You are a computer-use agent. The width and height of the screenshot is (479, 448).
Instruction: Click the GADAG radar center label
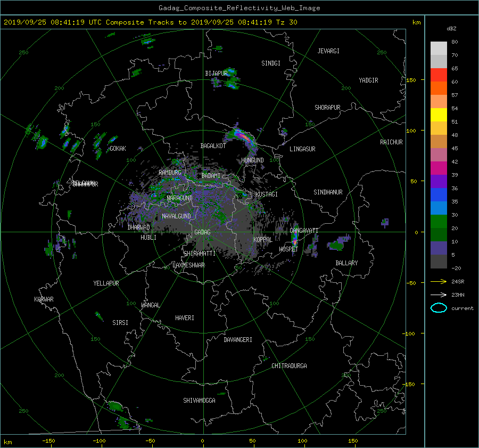click(203, 232)
